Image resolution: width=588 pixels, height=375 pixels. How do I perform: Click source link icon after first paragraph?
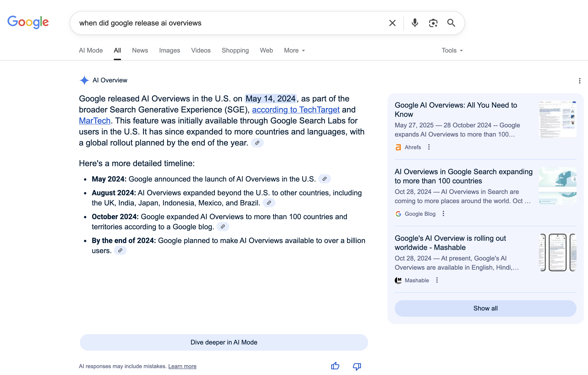(257, 143)
